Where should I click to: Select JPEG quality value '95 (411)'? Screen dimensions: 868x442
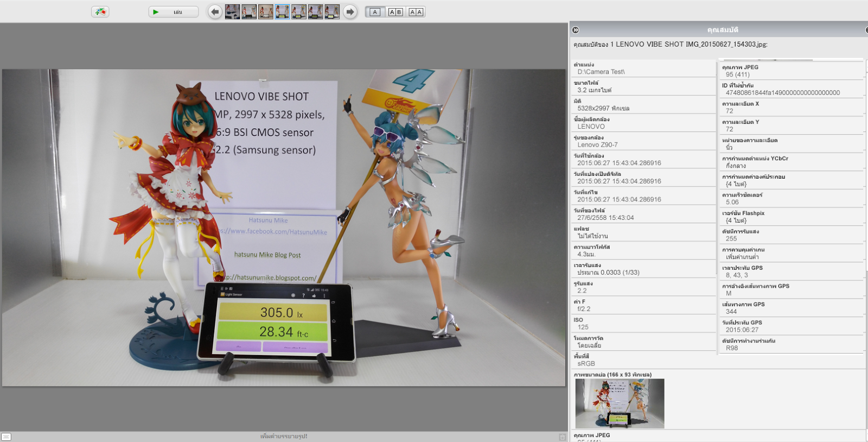[737, 74]
